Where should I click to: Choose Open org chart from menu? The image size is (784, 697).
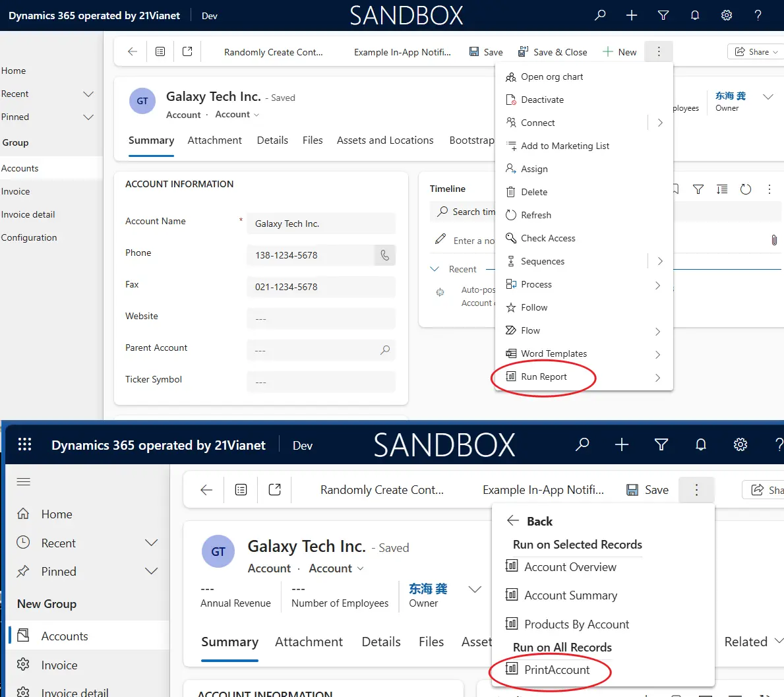[x=551, y=76]
